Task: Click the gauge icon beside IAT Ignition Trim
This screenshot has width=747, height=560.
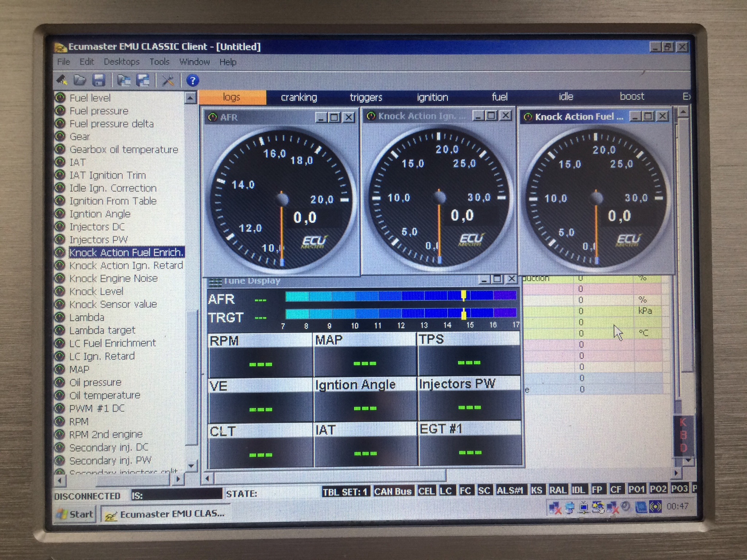Action: pyautogui.click(x=60, y=175)
